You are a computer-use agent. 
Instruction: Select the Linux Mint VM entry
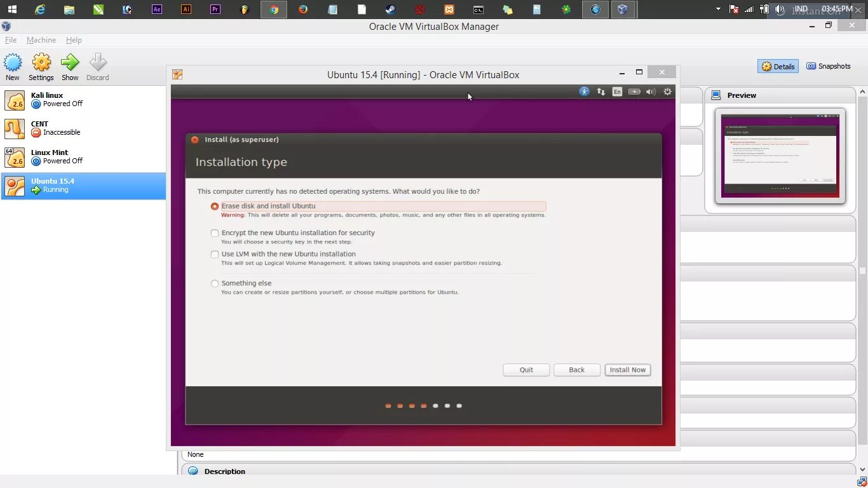click(x=83, y=157)
